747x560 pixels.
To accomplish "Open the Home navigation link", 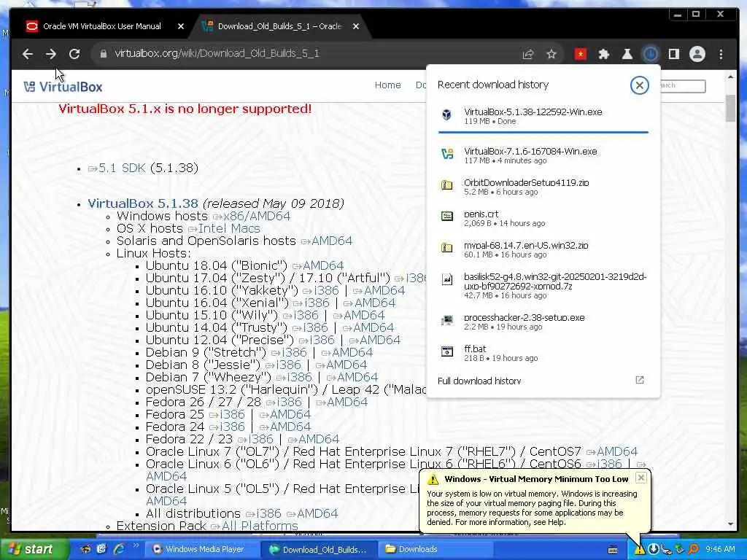I will click(x=388, y=85).
